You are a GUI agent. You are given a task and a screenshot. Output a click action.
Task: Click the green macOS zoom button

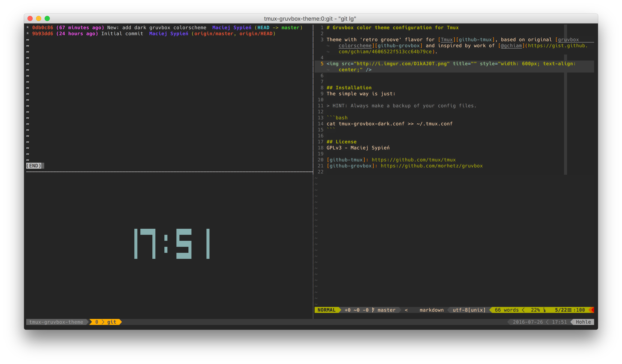click(47, 18)
